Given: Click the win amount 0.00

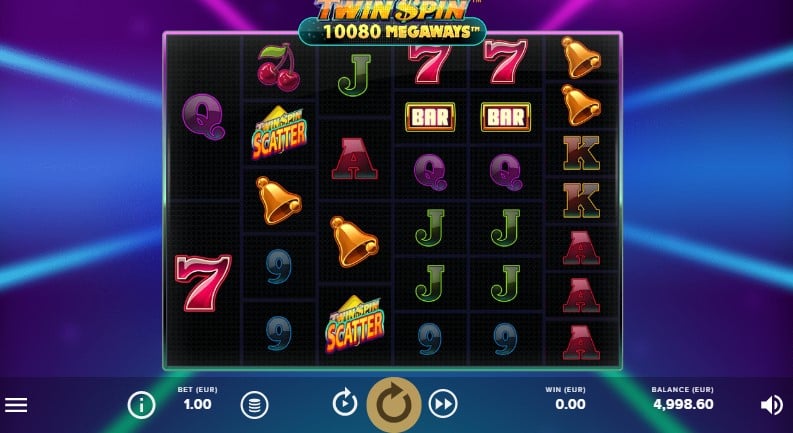Looking at the screenshot, I should [570, 404].
